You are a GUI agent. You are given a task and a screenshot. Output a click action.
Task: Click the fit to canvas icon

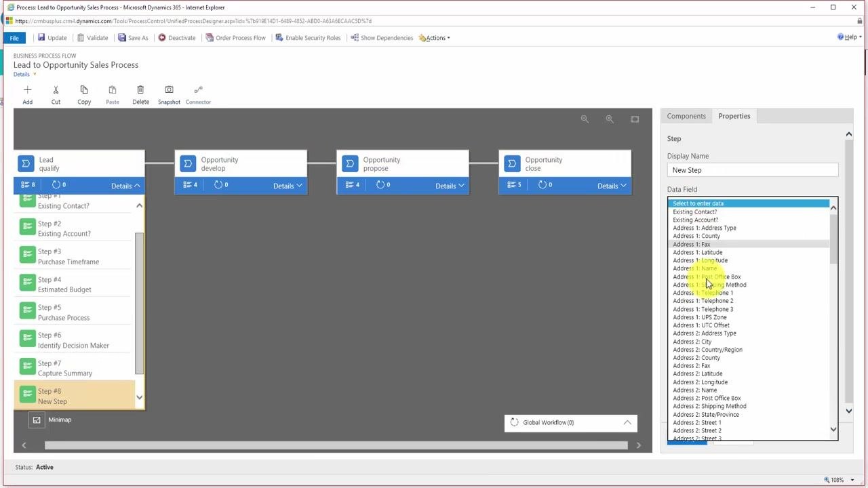[635, 119]
